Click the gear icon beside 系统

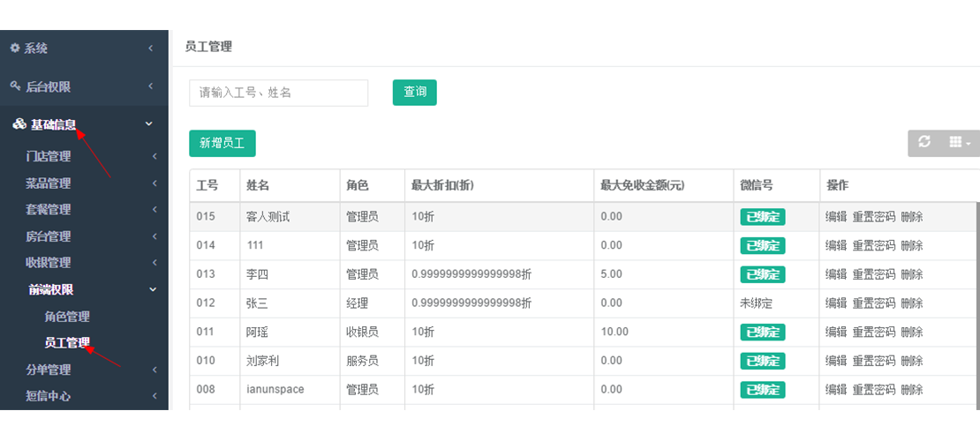[15, 48]
